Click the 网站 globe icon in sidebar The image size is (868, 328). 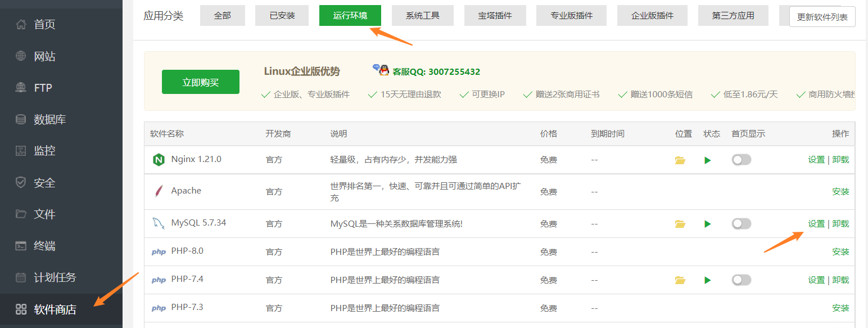click(x=21, y=56)
